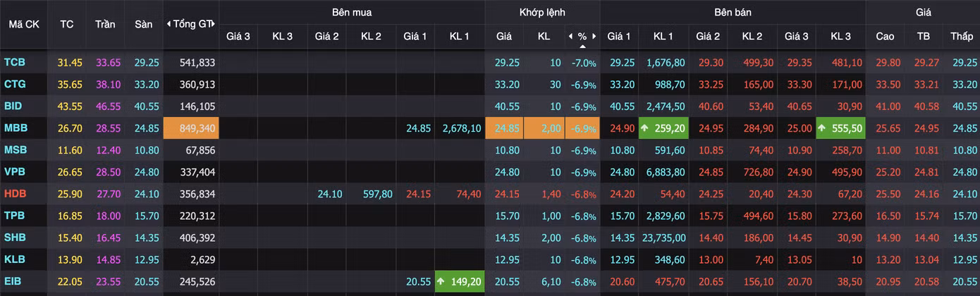The height and width of the screenshot is (296, 980).
Task: Open the MSB stock symbol
Action: [16, 150]
